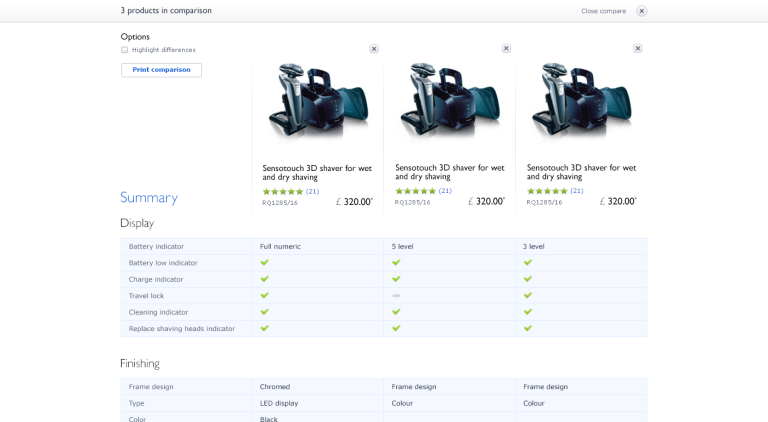
Task: Click the 'Black' color value
Action: (x=268, y=419)
